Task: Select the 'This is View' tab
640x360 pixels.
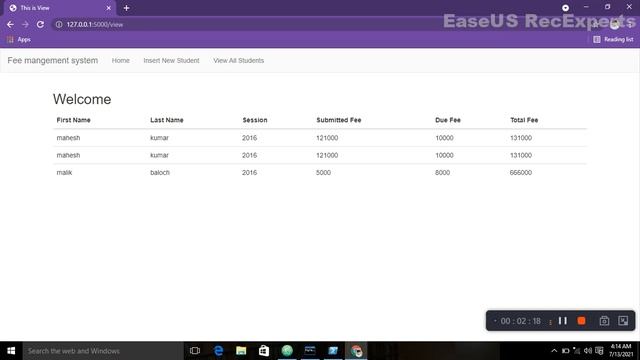Action: pyautogui.click(x=60, y=8)
